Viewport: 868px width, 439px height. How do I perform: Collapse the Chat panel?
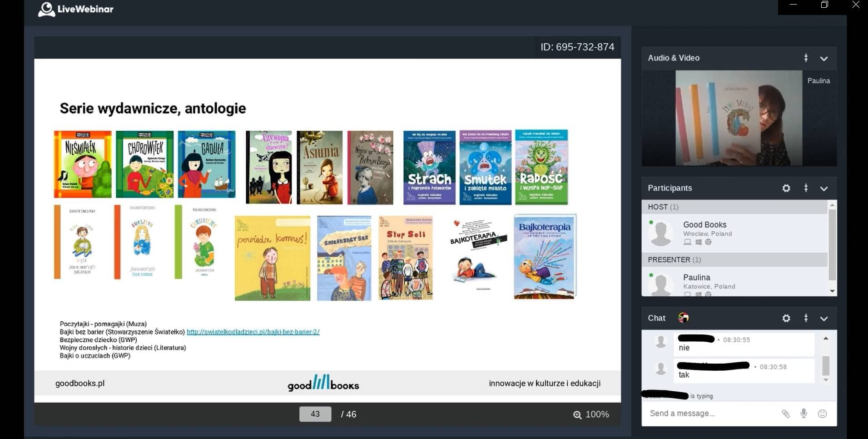824,318
